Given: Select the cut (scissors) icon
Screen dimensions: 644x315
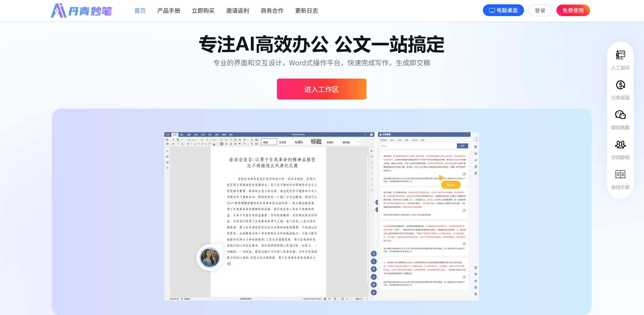Looking at the screenshot, I should pyautogui.click(x=182, y=140).
